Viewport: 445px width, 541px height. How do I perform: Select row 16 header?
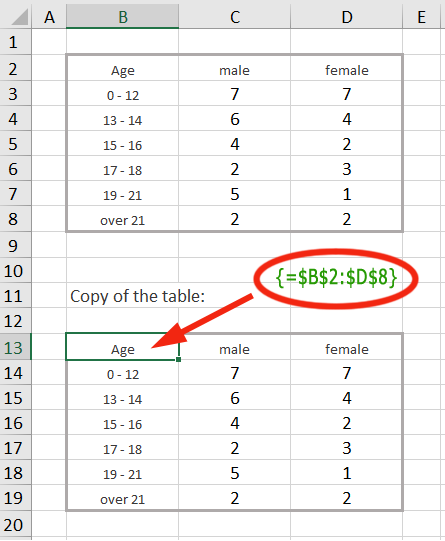pyautogui.click(x=16, y=422)
